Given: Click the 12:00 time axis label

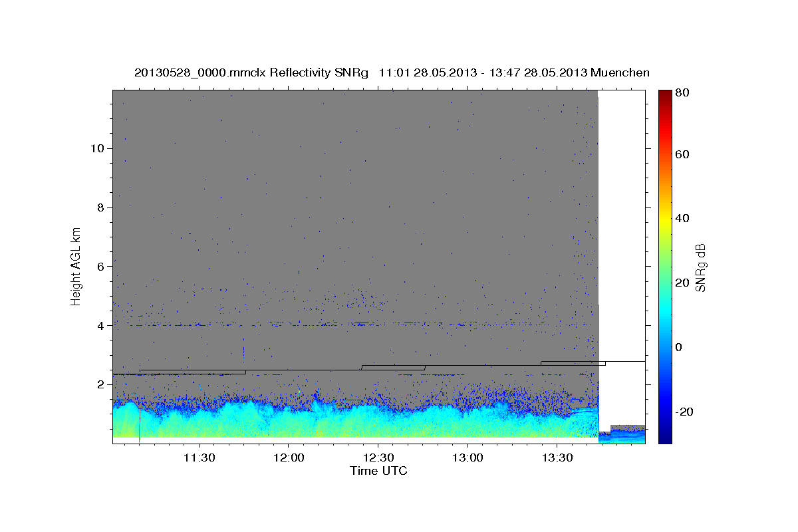Looking at the screenshot, I should pos(289,458).
